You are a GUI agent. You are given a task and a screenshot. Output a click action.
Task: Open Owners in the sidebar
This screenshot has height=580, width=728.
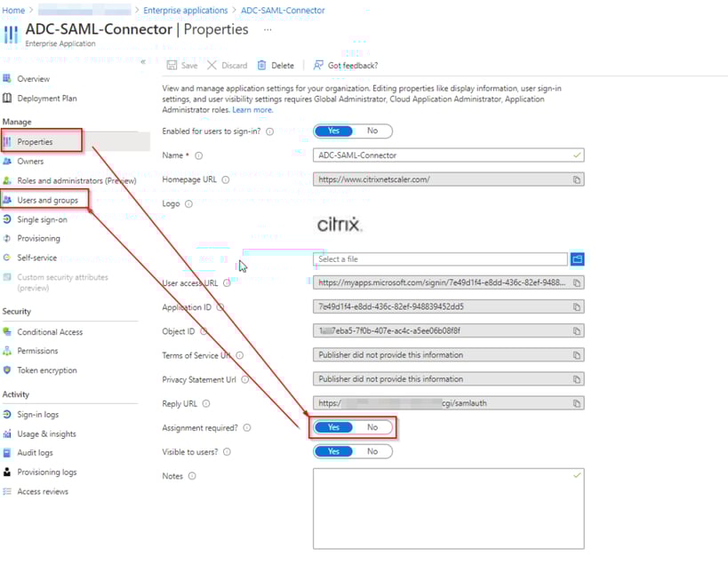click(x=30, y=162)
